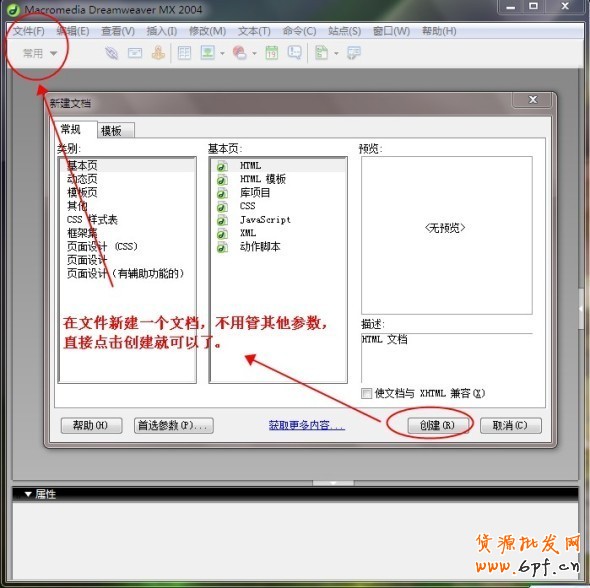
Task: Click the Insert Table icon
Action: (184, 53)
